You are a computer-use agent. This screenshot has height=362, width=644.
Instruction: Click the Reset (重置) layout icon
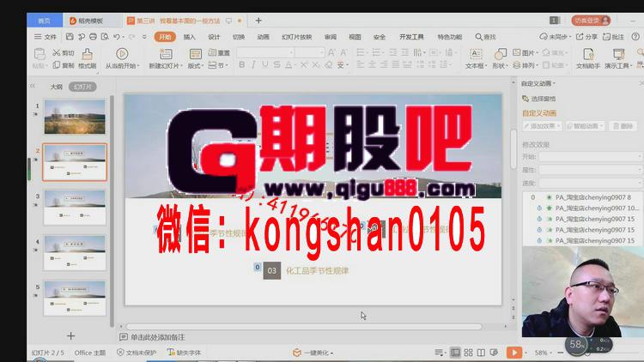click(x=212, y=53)
